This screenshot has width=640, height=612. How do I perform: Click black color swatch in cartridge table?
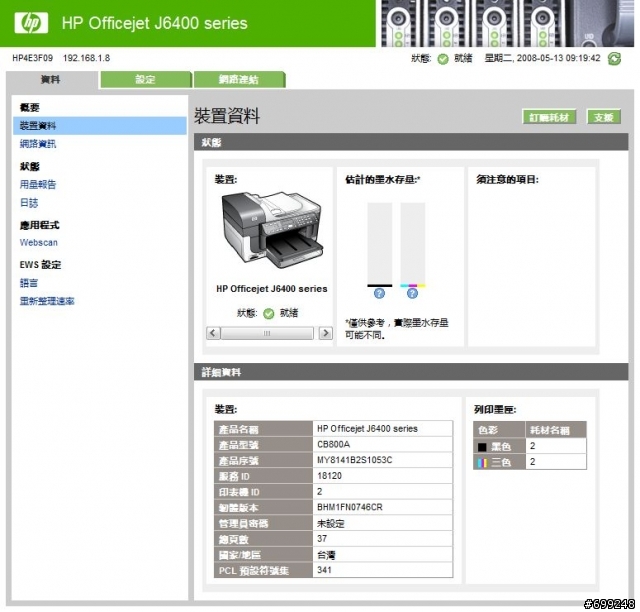(x=482, y=447)
